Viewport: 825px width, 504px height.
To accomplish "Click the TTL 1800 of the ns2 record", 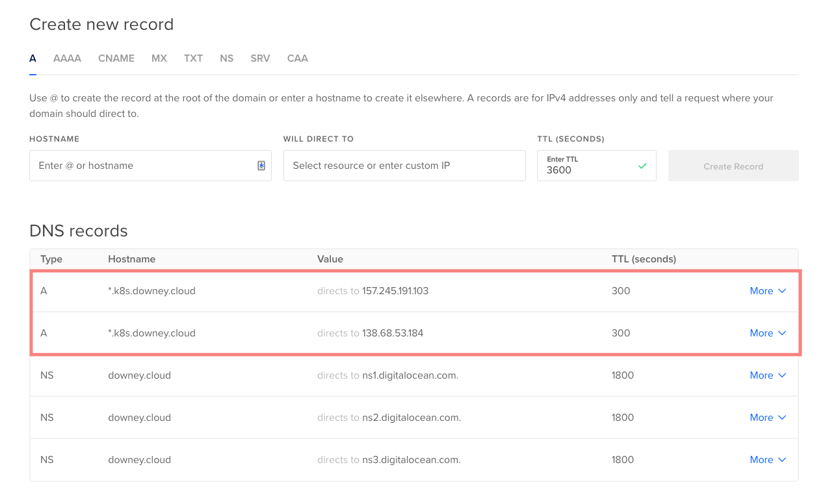I will point(623,418).
